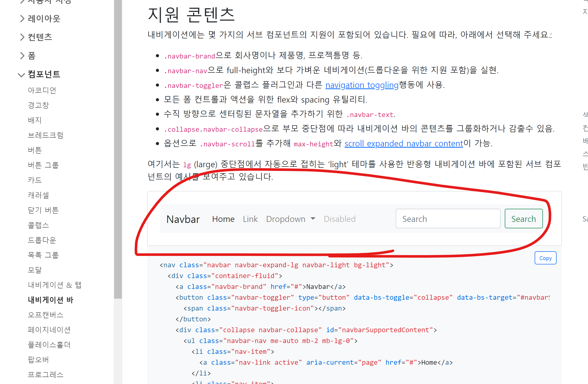
Task: Select Link in the example navbar
Action: pos(250,219)
